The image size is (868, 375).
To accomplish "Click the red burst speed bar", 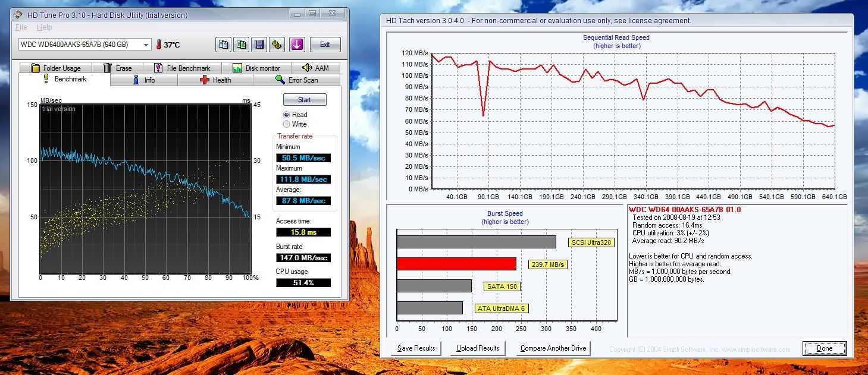I will 456,264.
